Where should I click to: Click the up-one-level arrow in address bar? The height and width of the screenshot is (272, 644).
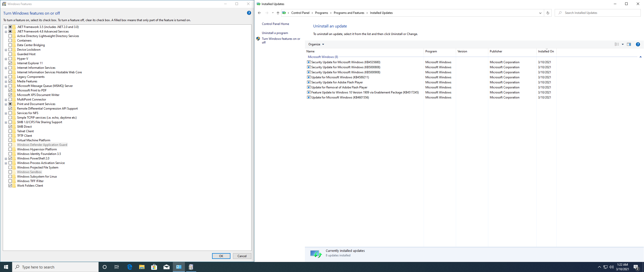pos(278,13)
